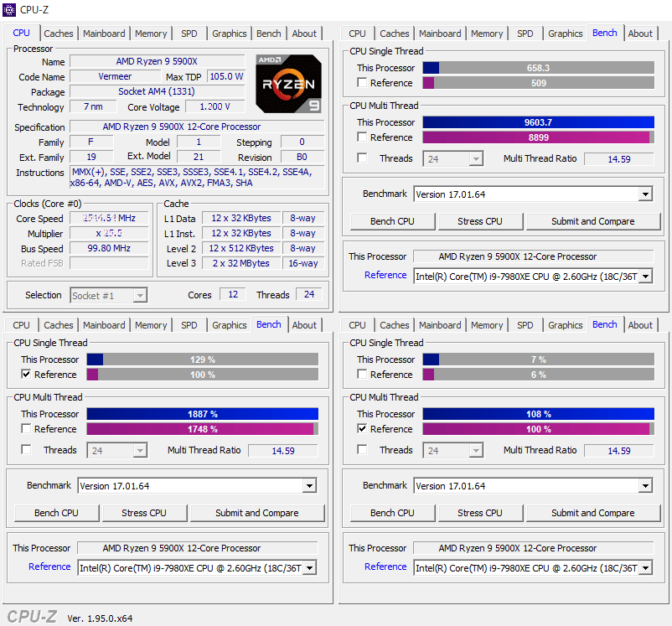Open Memory tab in the processor details panel
The height and width of the screenshot is (626, 672).
pos(151,34)
